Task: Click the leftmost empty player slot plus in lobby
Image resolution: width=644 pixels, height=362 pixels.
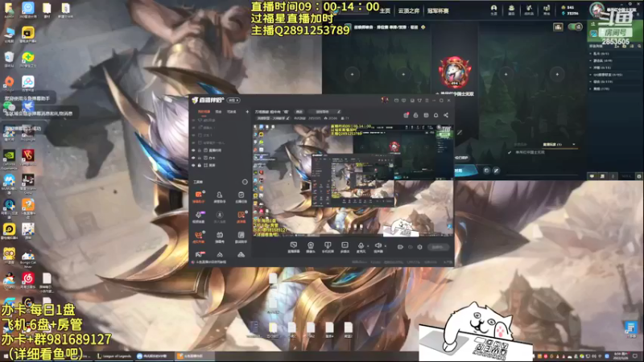Action: tap(352, 74)
